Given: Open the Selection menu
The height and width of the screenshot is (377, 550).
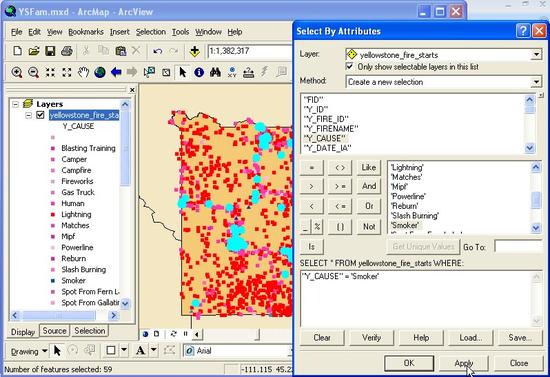Looking at the screenshot, I should pyautogui.click(x=151, y=32).
